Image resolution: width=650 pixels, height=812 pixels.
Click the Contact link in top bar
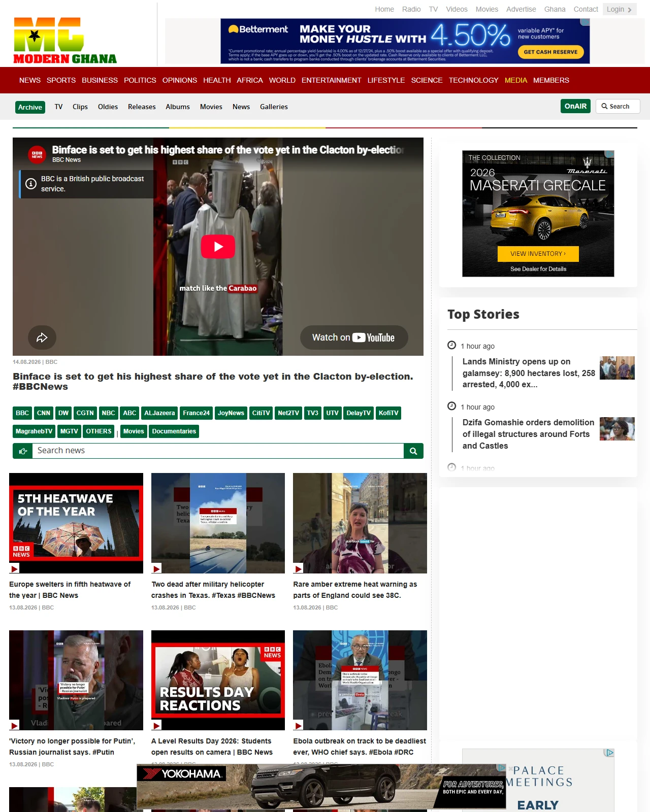[x=586, y=9]
